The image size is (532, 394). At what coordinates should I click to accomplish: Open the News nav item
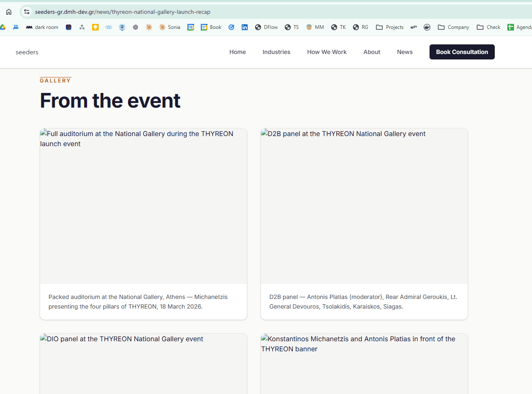coord(405,52)
